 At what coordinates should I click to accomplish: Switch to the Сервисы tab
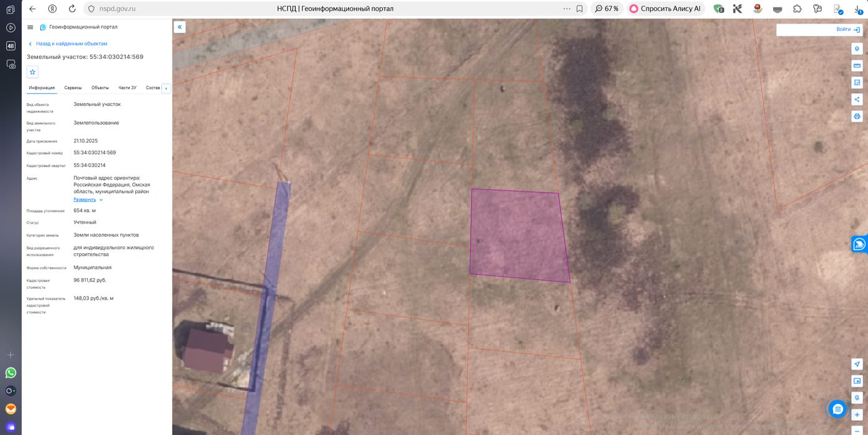(x=73, y=88)
